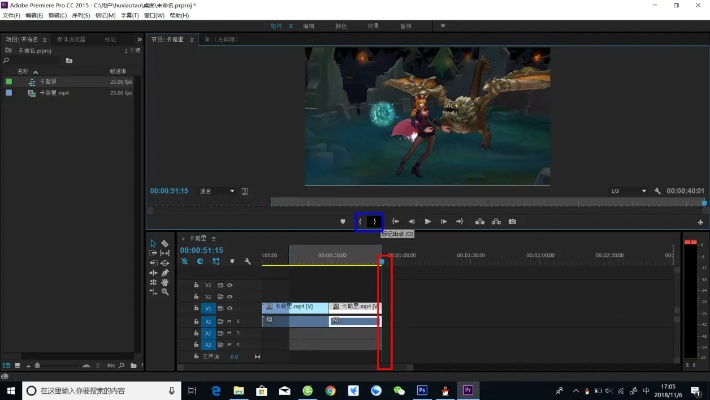Toggle lock on track V2
Viewport: 710px width, 400px height.
(x=196, y=296)
